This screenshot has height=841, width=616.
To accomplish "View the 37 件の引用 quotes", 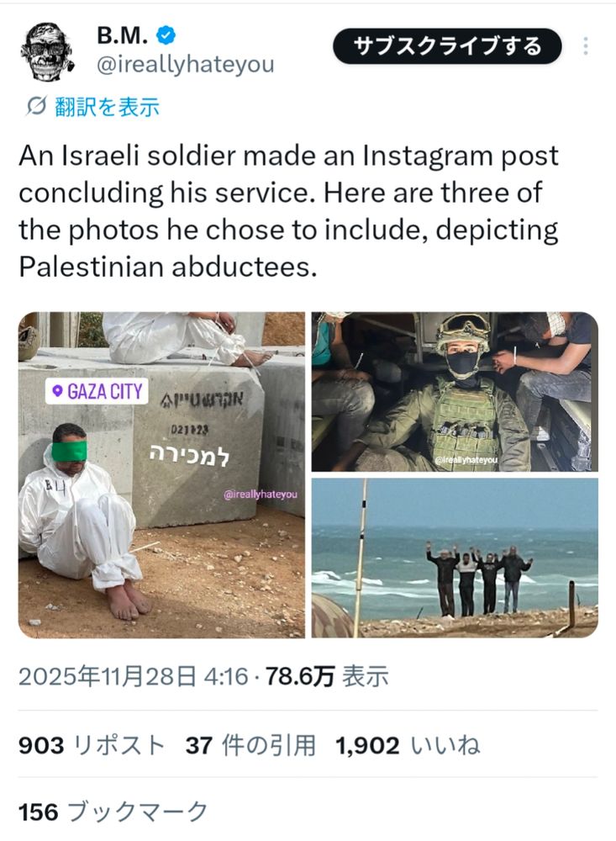I will [251, 745].
